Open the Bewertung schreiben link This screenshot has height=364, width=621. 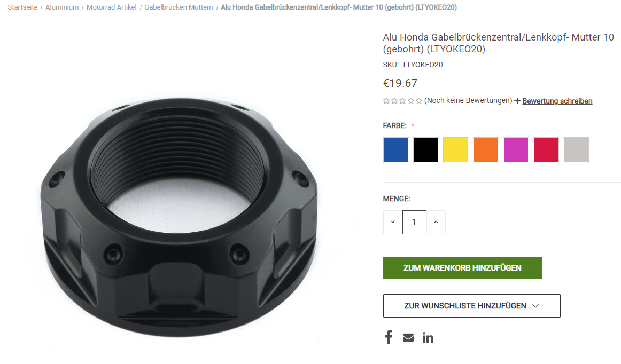(557, 101)
